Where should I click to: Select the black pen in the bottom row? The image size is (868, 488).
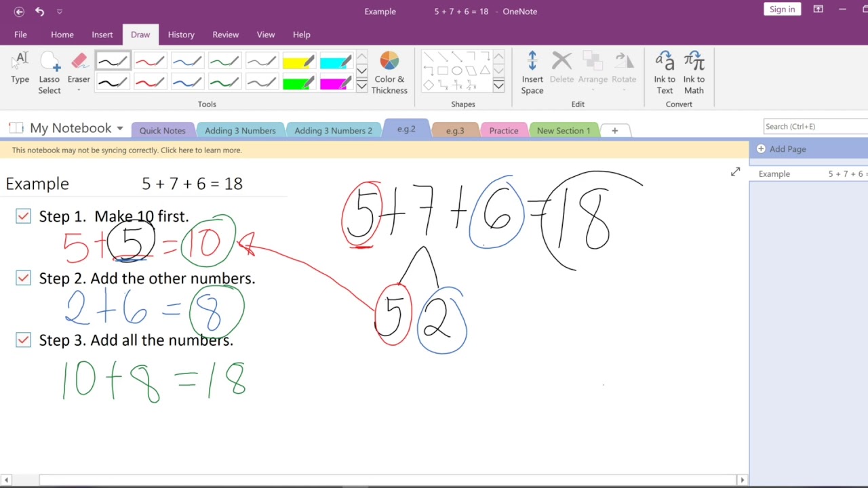[x=113, y=83]
